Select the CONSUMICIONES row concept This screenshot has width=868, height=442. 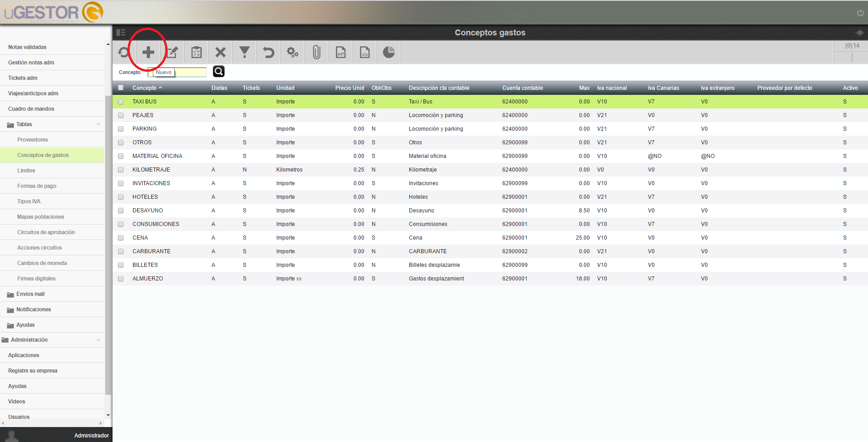(156, 224)
